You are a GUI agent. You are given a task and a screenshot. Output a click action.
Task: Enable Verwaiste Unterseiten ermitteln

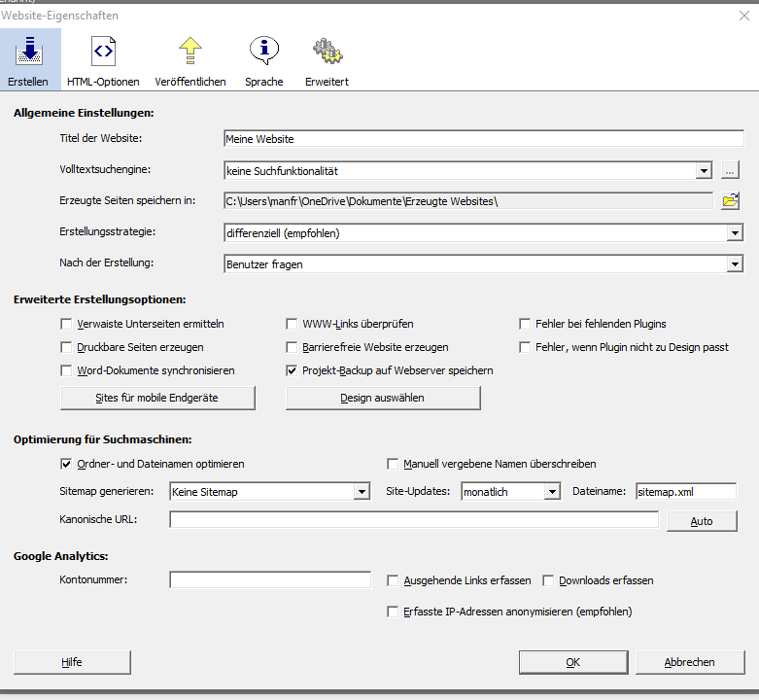(x=66, y=324)
